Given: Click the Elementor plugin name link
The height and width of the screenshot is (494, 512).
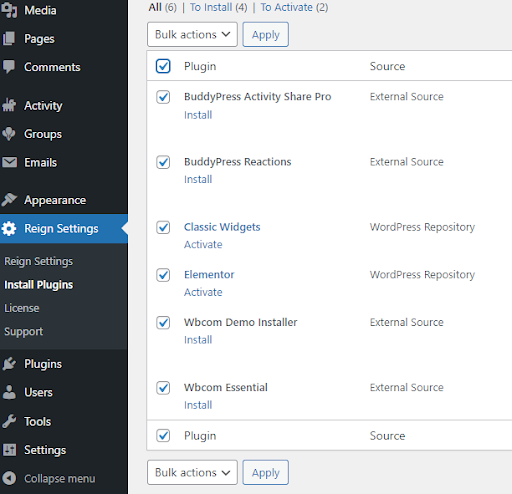Looking at the screenshot, I should 209,275.
